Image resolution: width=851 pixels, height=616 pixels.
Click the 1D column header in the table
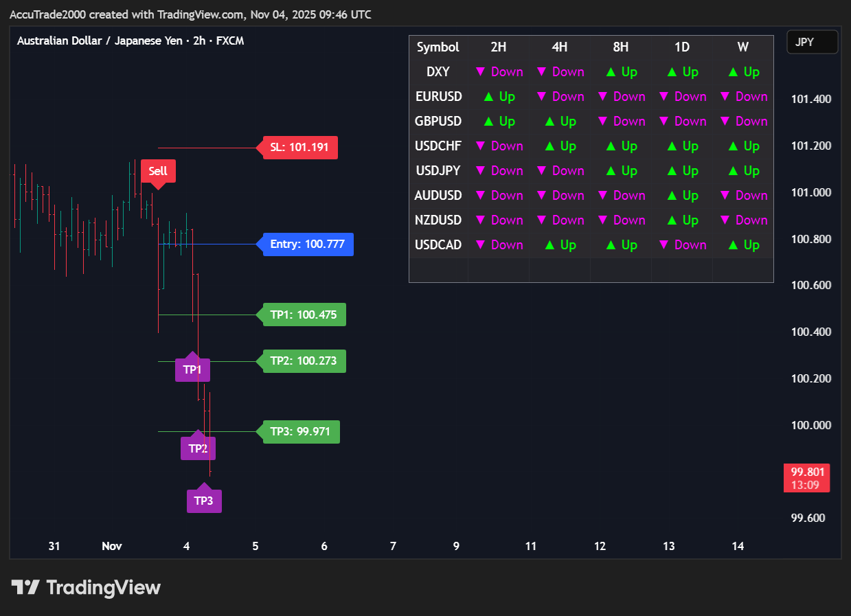pyautogui.click(x=682, y=47)
